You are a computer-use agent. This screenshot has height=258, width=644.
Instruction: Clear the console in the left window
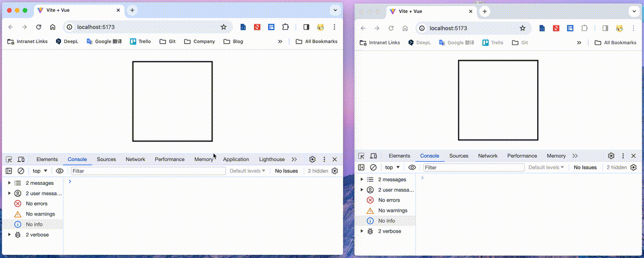[x=21, y=171]
